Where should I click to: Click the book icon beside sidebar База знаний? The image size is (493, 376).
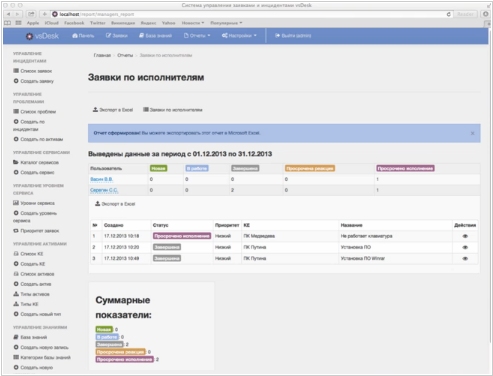(16, 337)
